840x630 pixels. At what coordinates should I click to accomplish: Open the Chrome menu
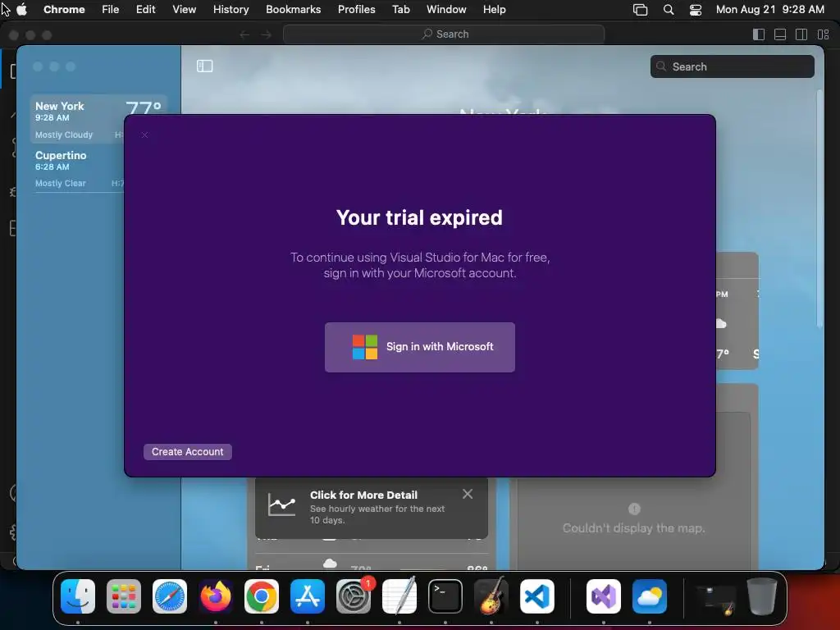click(x=64, y=9)
